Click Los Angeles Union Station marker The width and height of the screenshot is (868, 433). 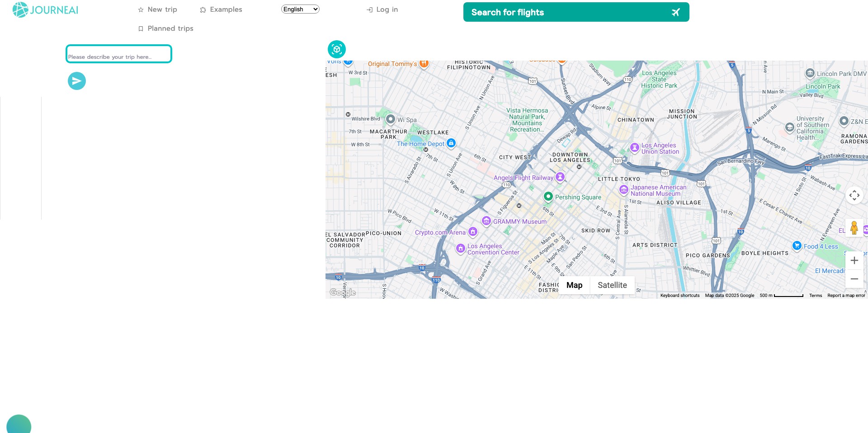[x=635, y=147]
